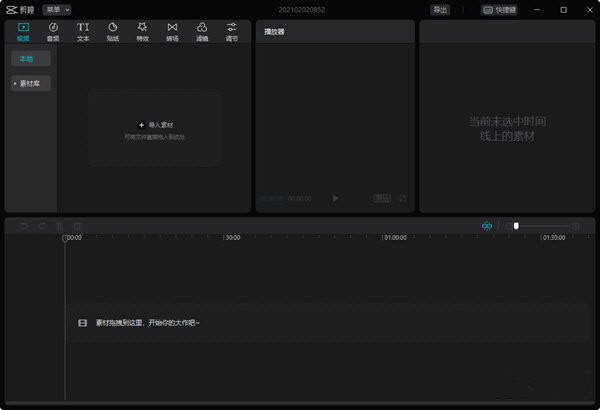Screen dimensions: 600x410
Task: Open the 菜单 (Menu) dropdown
Action: [56, 9]
